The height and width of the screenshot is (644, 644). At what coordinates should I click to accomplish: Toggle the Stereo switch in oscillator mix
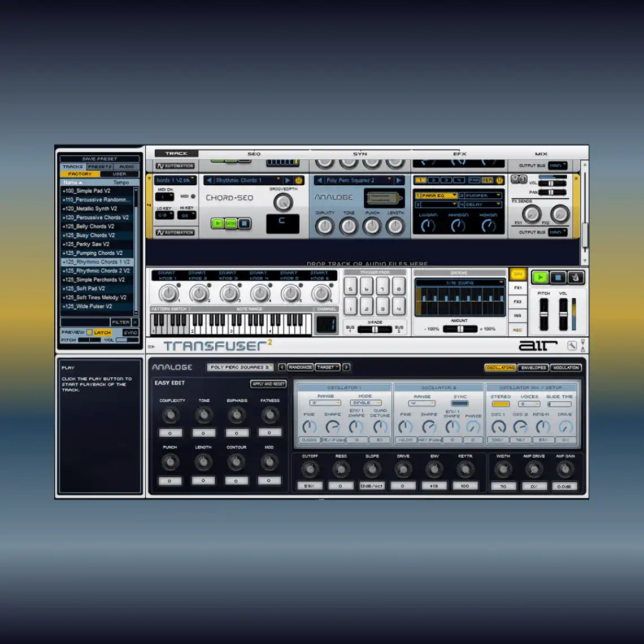pyautogui.click(x=500, y=404)
